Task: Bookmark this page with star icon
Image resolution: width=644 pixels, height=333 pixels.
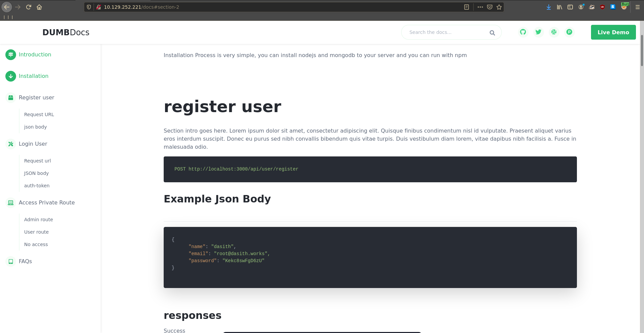Action: click(499, 7)
